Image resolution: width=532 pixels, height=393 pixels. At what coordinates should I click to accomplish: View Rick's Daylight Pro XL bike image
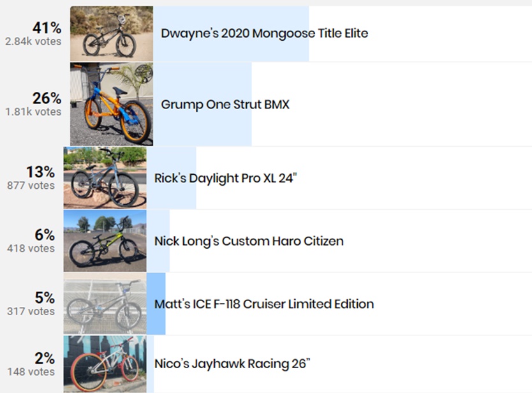[x=105, y=178]
